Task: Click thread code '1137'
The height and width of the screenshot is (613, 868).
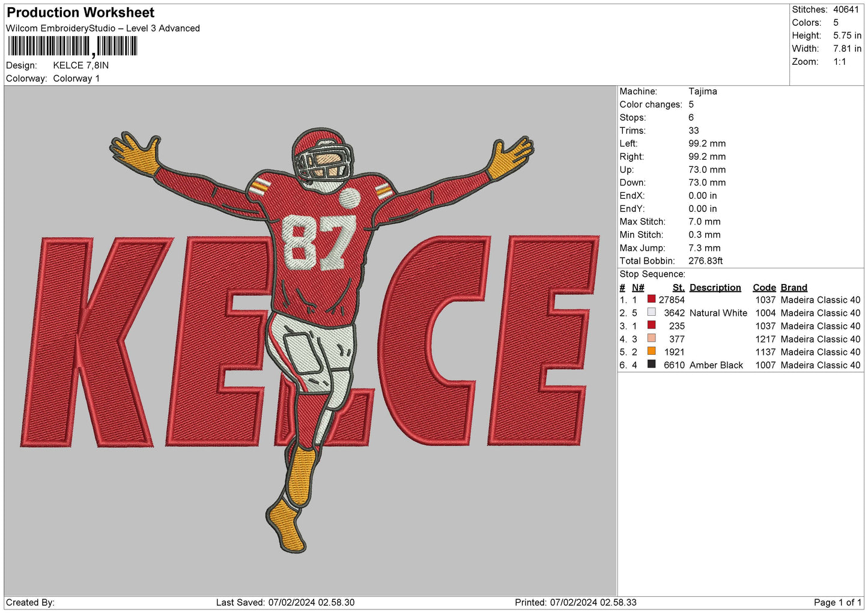Action: 765,352
